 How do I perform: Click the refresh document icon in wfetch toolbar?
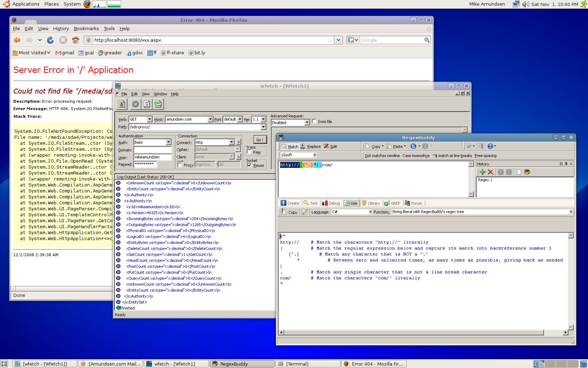pos(147,104)
